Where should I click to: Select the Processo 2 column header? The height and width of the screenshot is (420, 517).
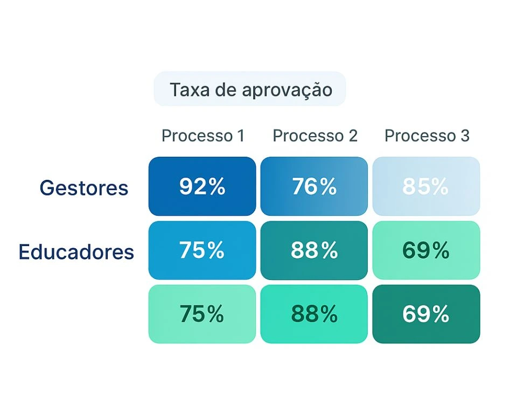coord(315,136)
